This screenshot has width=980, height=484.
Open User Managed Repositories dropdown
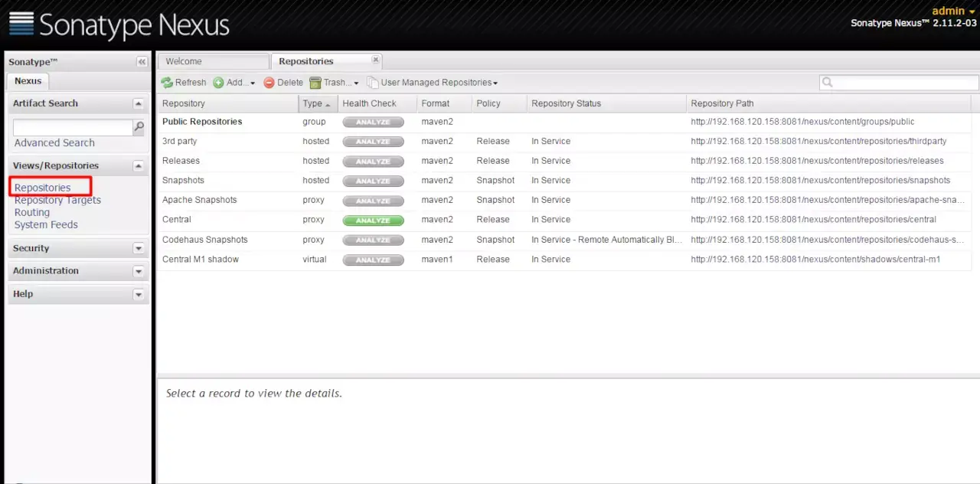(x=433, y=83)
